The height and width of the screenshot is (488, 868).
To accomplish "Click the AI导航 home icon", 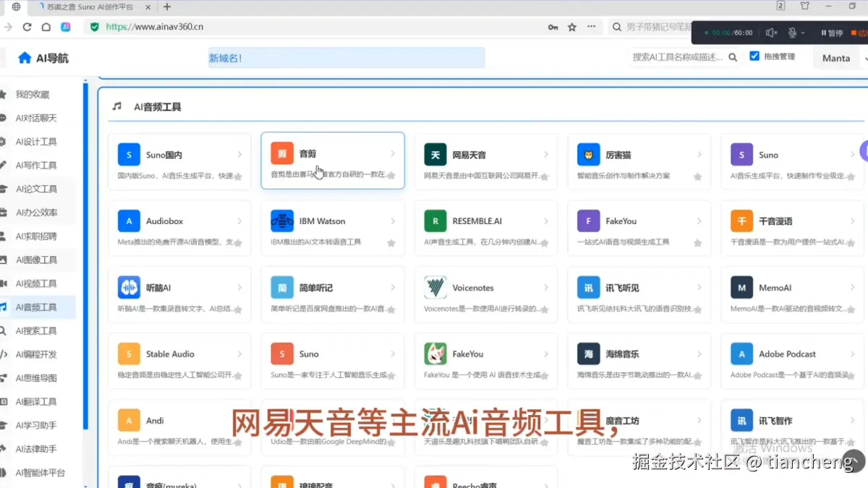I will click(x=24, y=58).
